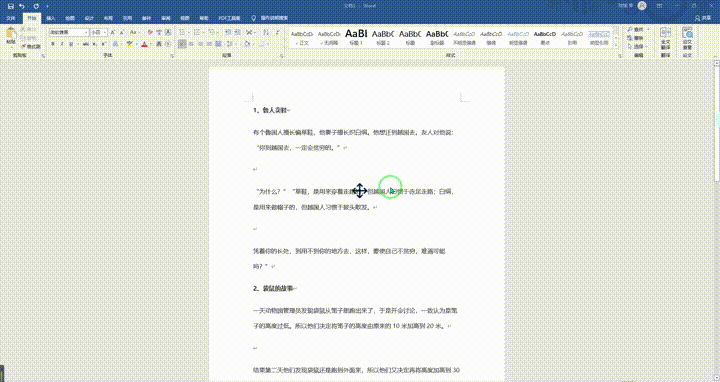This screenshot has width=720, height=382.
Task: Apply the Heading 2 (标题 2) style
Action: coord(382,37)
